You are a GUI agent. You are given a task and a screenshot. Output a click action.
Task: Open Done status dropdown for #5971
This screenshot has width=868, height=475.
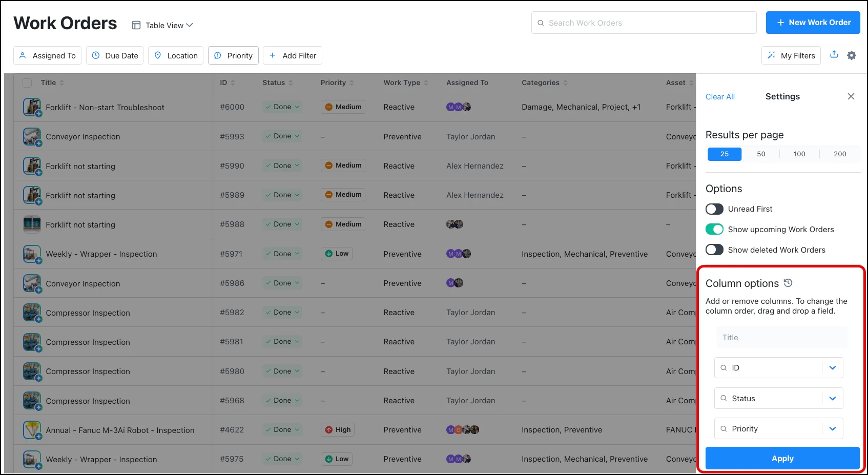coord(282,254)
